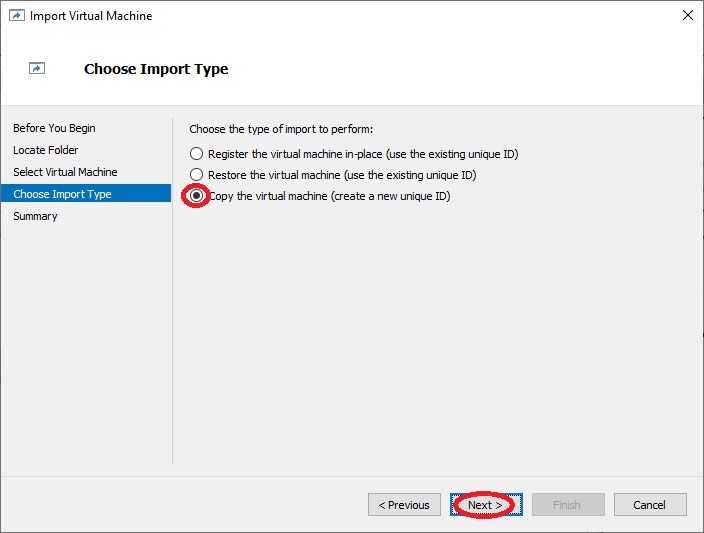This screenshot has height=533, width=704.
Task: Go to the Before You Begin step
Action: pyautogui.click(x=54, y=128)
